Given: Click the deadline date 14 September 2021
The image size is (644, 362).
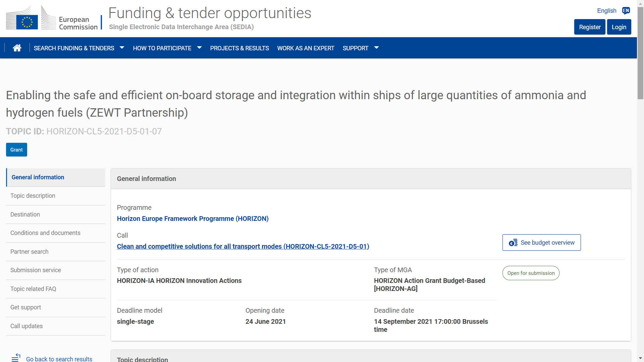Looking at the screenshot, I should click(431, 325).
